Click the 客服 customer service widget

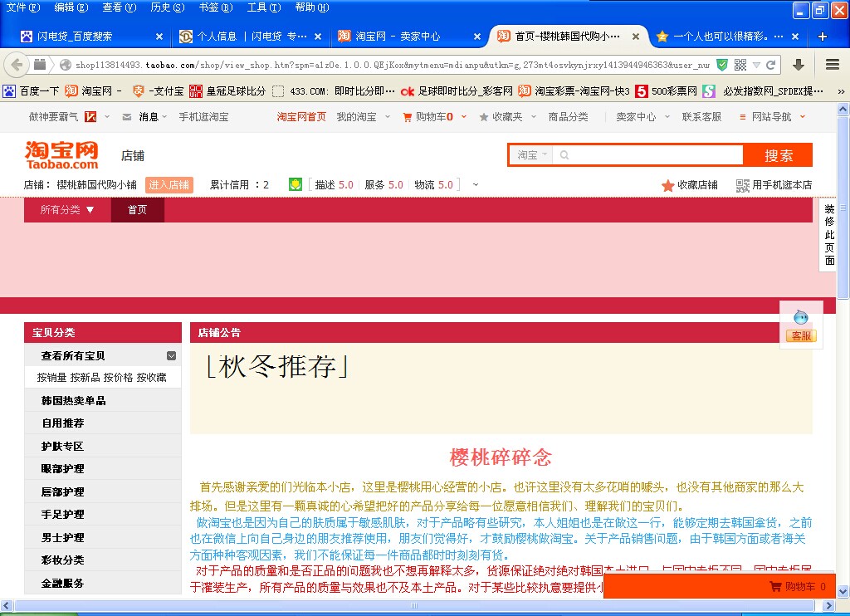coord(801,325)
